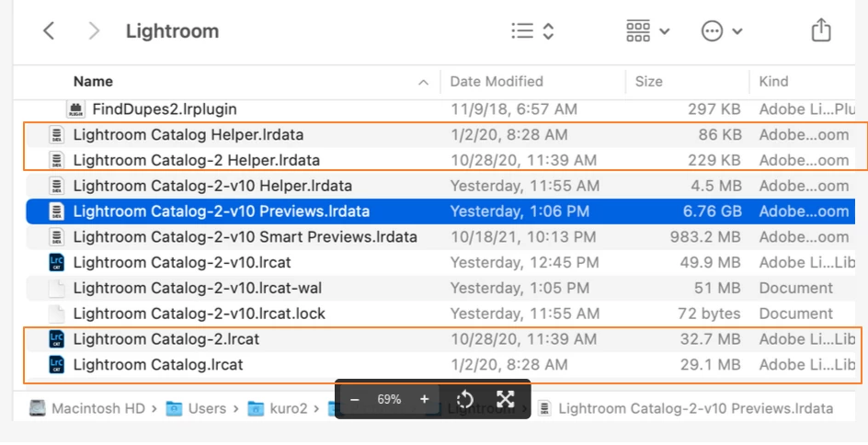The image size is (868, 445).
Task: Click the Share icon in toolbar
Action: (x=821, y=30)
